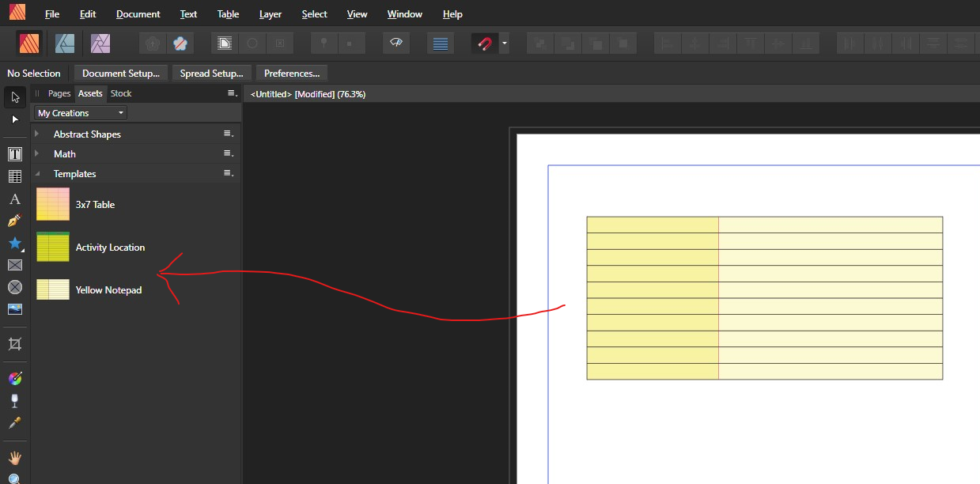Select the Pen tool

tap(14, 221)
